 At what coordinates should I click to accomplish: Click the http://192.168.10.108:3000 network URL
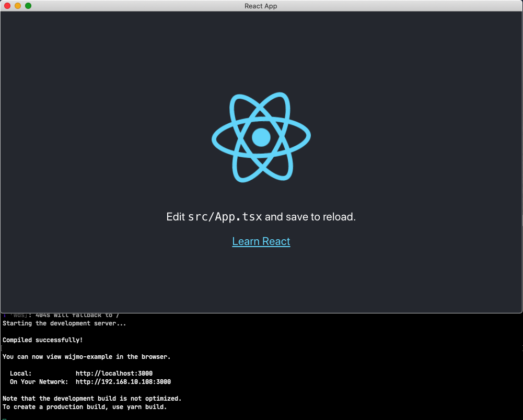(x=123, y=382)
